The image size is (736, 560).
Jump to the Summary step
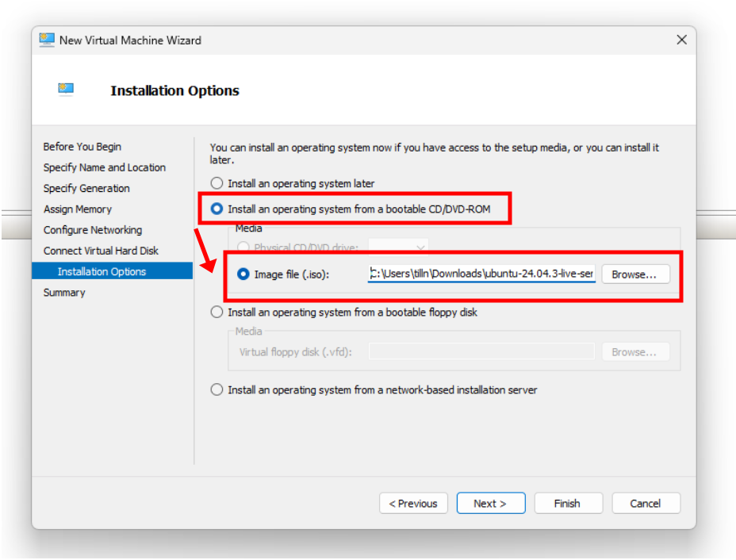tap(64, 293)
